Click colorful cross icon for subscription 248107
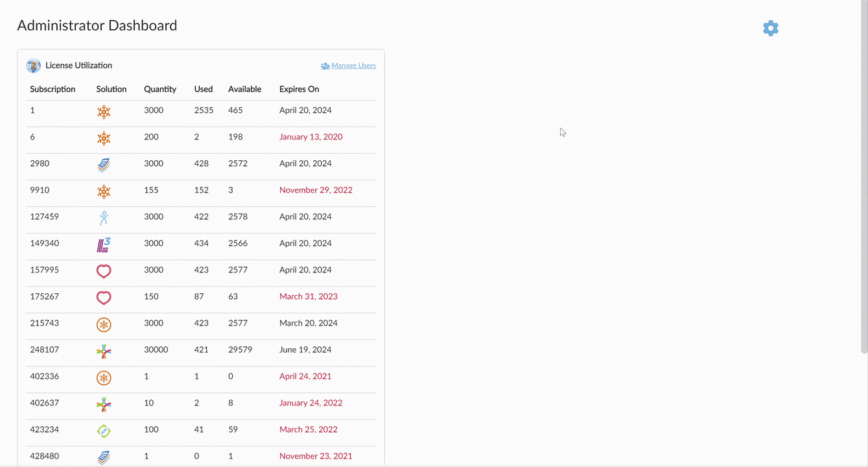This screenshot has width=868, height=467. coord(104,351)
